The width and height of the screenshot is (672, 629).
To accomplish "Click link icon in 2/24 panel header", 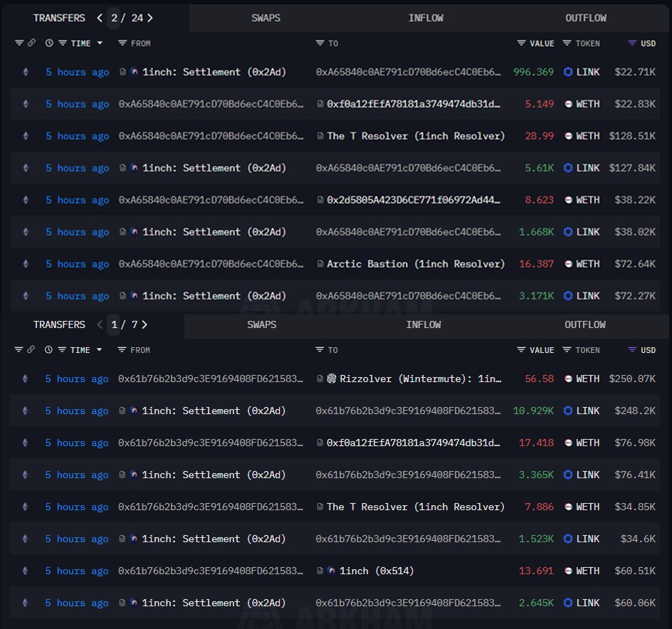I will (32, 43).
